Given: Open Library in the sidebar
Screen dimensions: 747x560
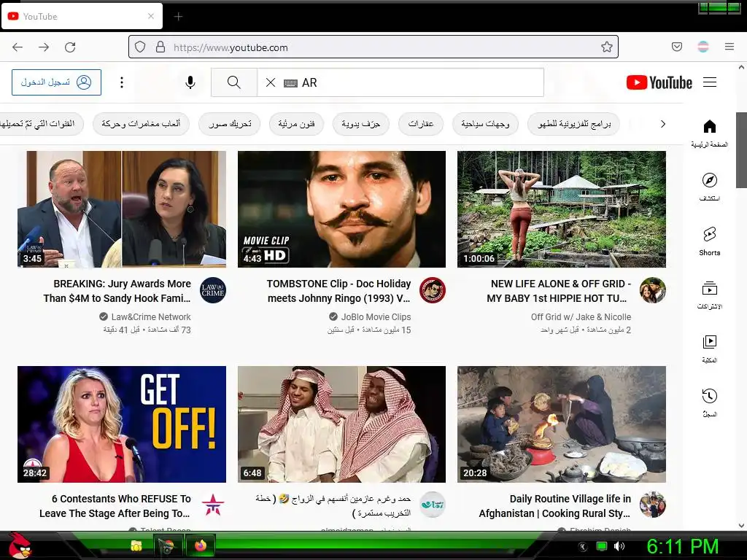Looking at the screenshot, I should tap(709, 349).
